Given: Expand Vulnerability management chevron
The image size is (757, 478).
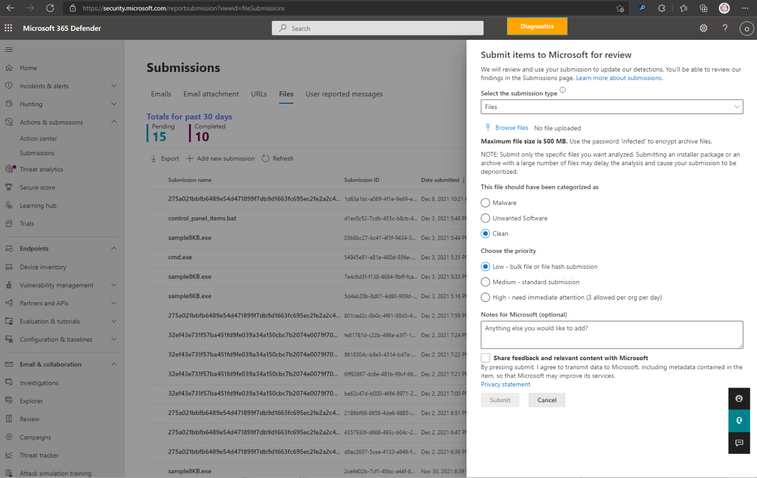Looking at the screenshot, I should click(114, 285).
